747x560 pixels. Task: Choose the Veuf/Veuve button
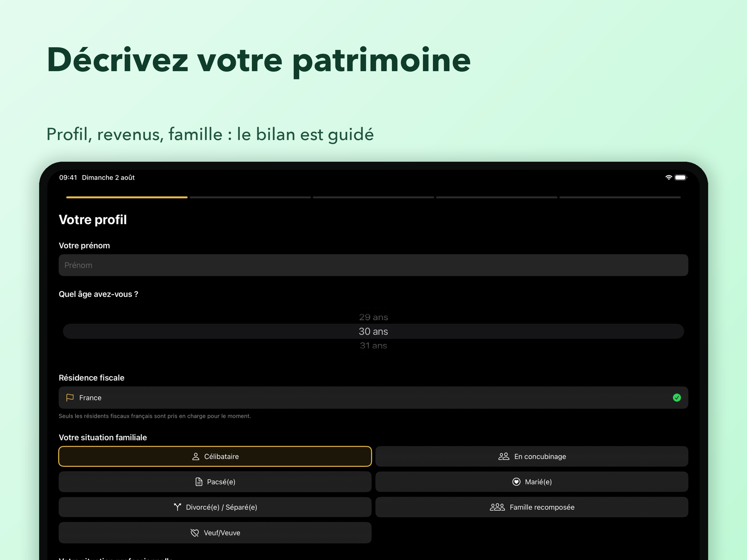(215, 533)
